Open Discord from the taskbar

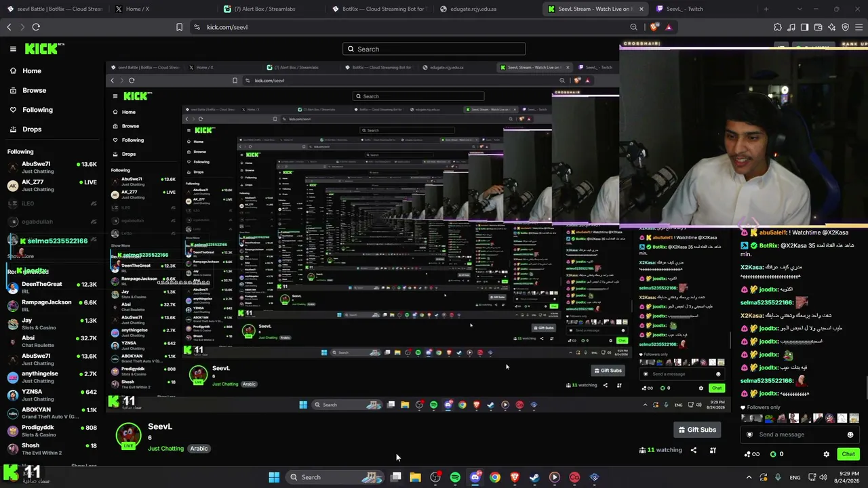click(475, 477)
